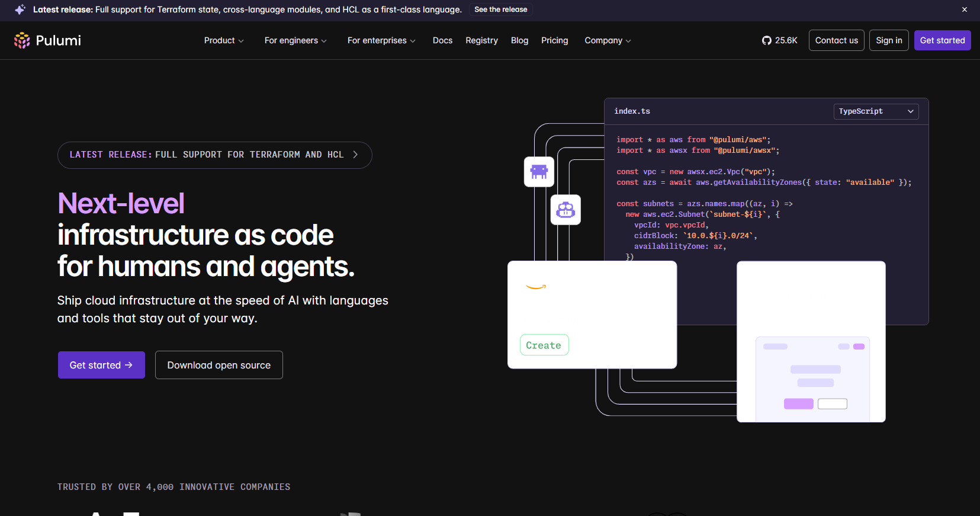Click the "Ship cloud infrastructure" subheading text

pyautogui.click(x=223, y=309)
